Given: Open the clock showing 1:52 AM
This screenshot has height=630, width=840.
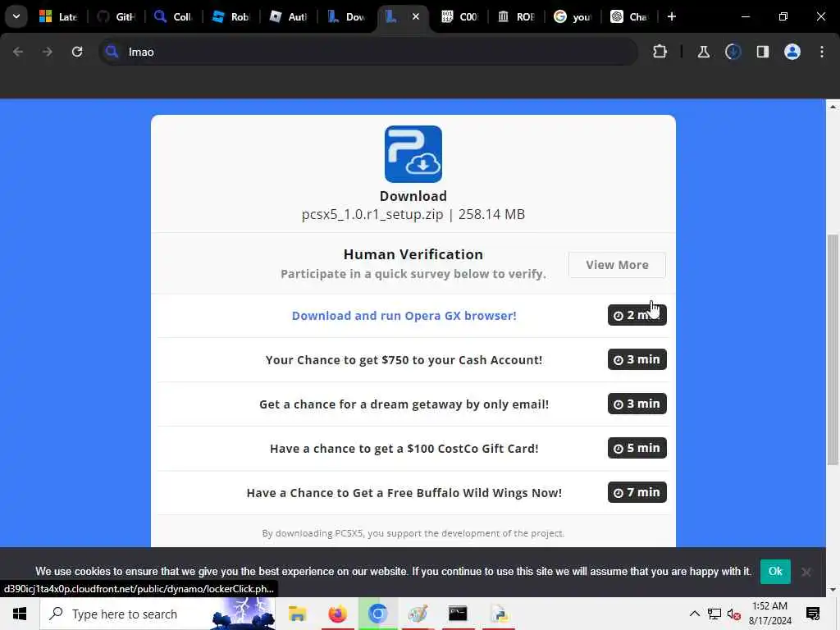Looking at the screenshot, I should click(x=769, y=614).
